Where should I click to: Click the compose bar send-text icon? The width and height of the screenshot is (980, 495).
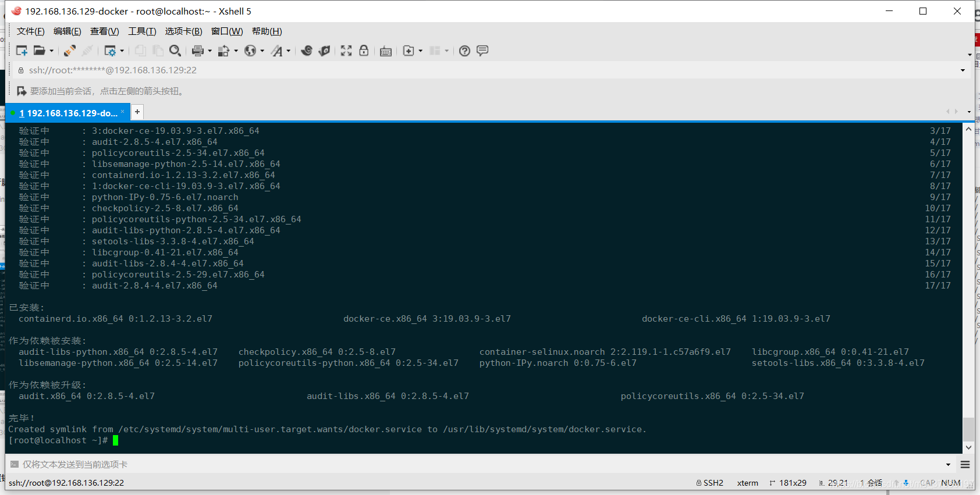tap(15, 464)
